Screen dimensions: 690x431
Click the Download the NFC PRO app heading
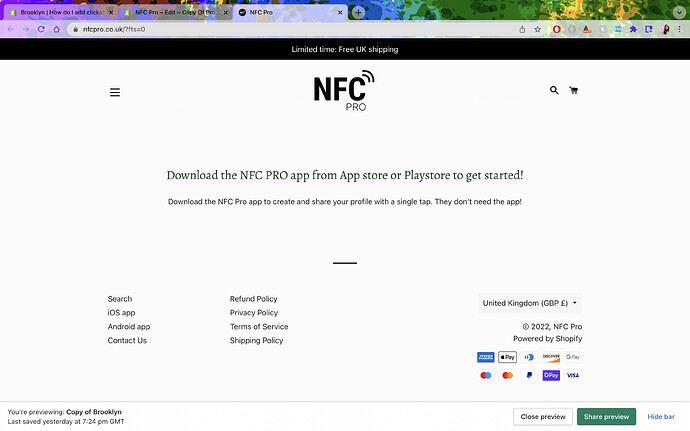pyautogui.click(x=345, y=175)
